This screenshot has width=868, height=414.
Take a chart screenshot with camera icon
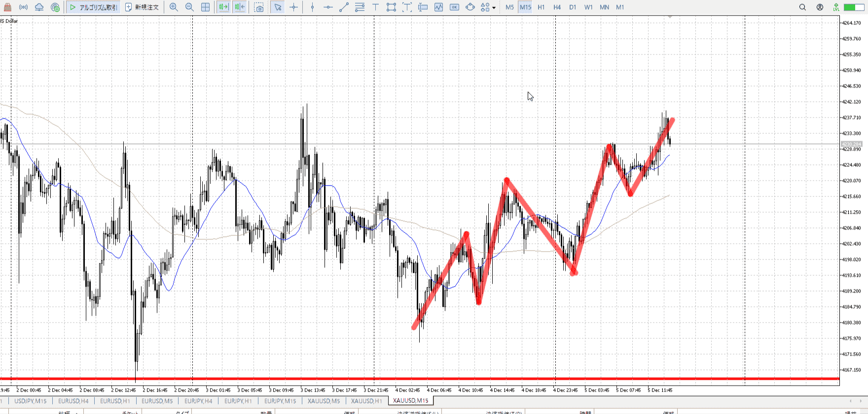[259, 7]
